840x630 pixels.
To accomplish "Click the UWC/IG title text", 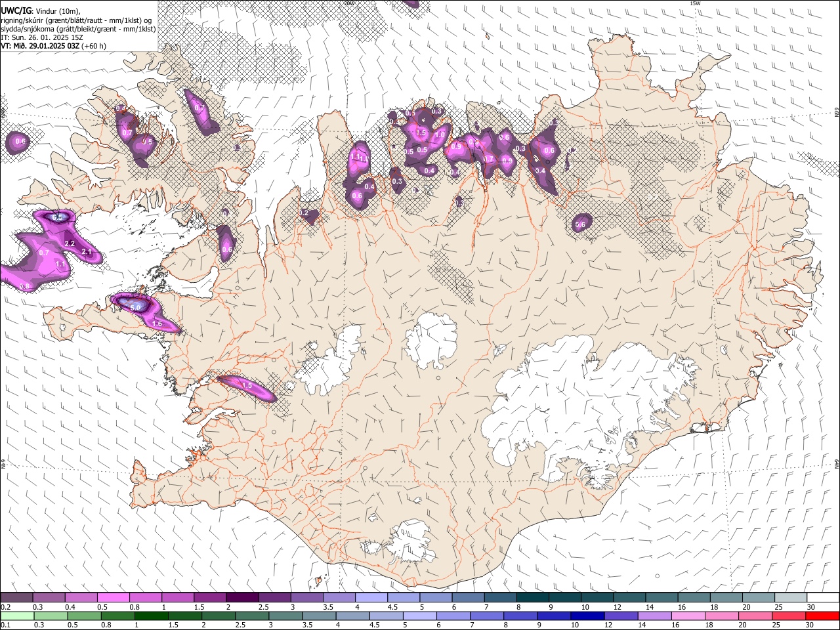I will (x=16, y=10).
